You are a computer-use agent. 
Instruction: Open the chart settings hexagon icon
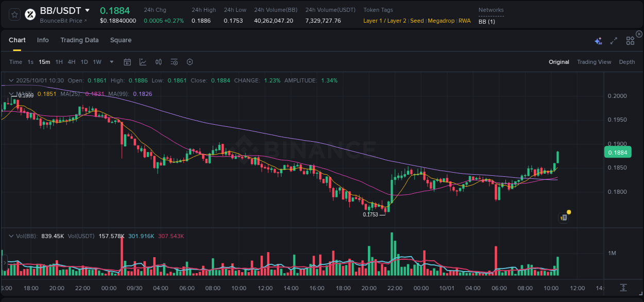click(190, 62)
